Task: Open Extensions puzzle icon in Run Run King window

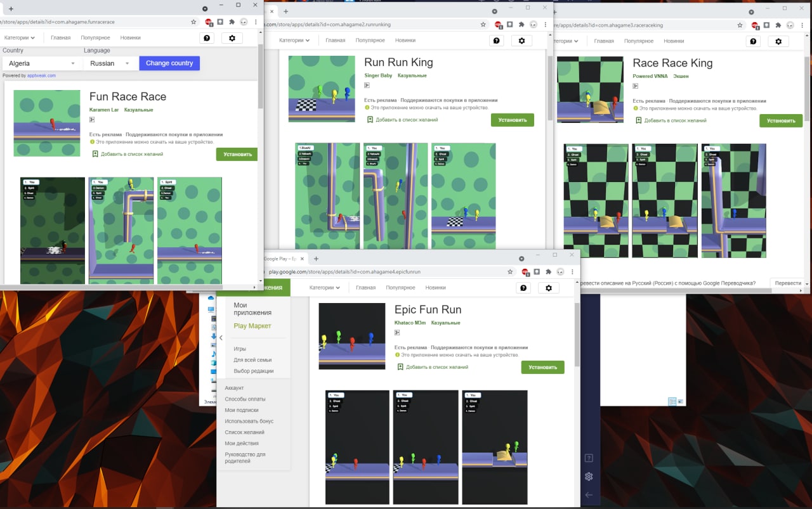Action: [521, 25]
